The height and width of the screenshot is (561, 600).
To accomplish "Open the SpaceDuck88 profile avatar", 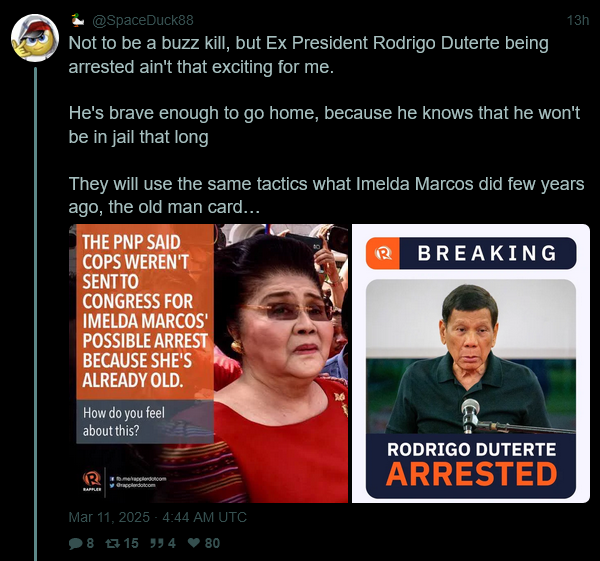I will [x=35, y=38].
